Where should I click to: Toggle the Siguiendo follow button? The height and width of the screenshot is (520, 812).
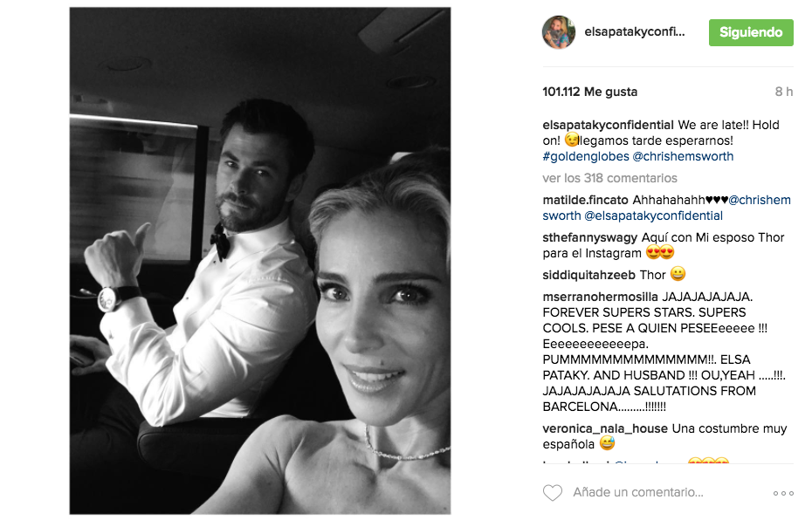point(751,32)
